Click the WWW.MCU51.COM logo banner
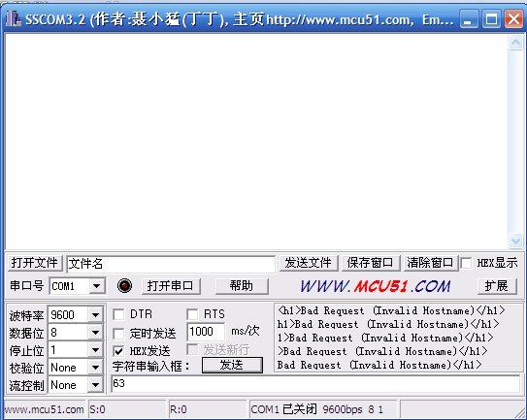The image size is (527, 420). tap(375, 286)
